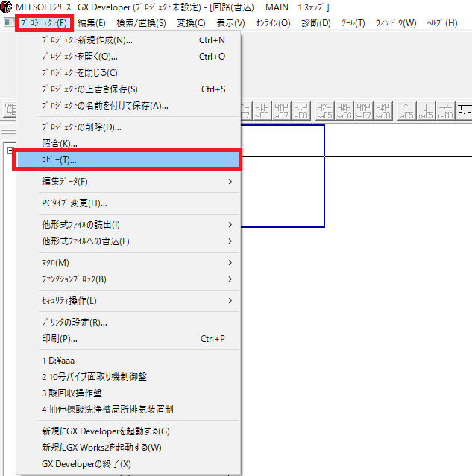Open recent project 3 酸回収操作盤
472x476 pixels.
(x=128, y=393)
